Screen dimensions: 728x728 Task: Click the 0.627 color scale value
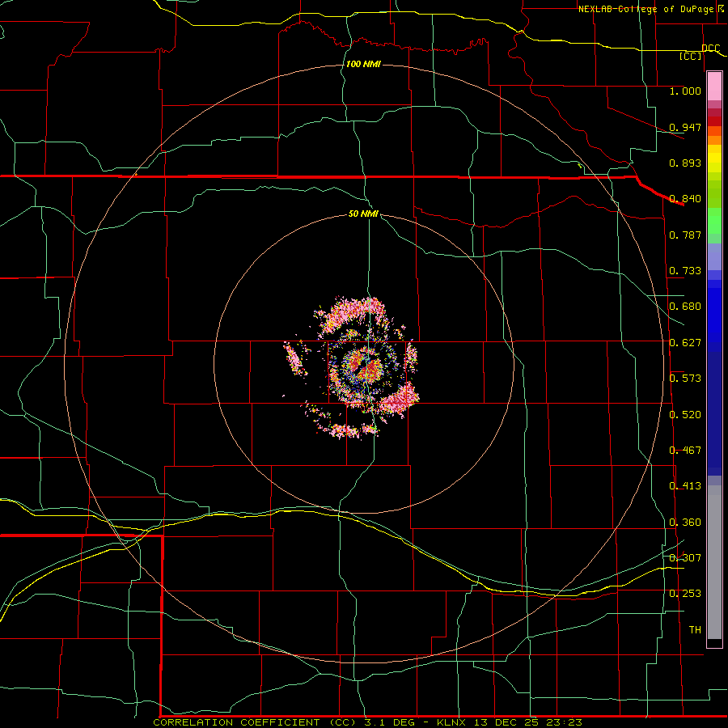coord(685,343)
